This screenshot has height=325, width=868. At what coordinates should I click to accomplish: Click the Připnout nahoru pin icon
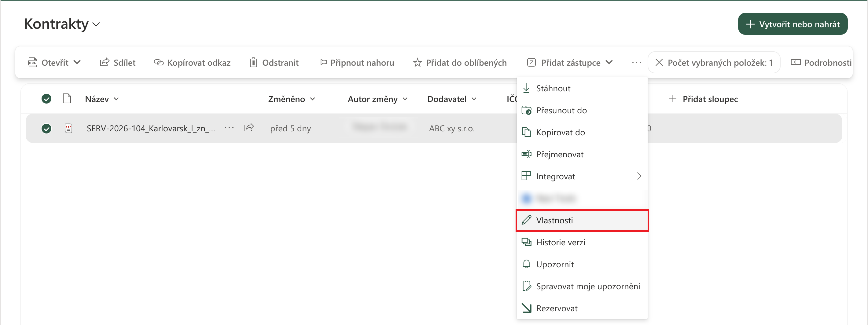click(x=322, y=62)
